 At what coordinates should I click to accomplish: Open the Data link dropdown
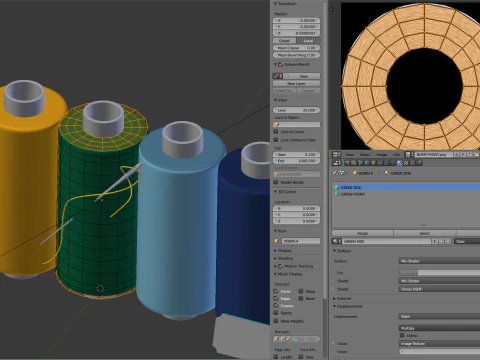pyautogui.click(x=467, y=241)
